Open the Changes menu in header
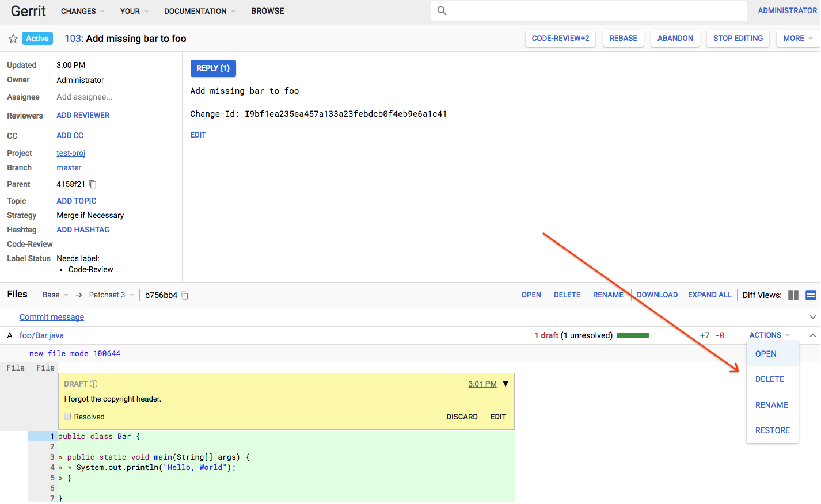The height and width of the screenshot is (504, 821). [x=82, y=11]
